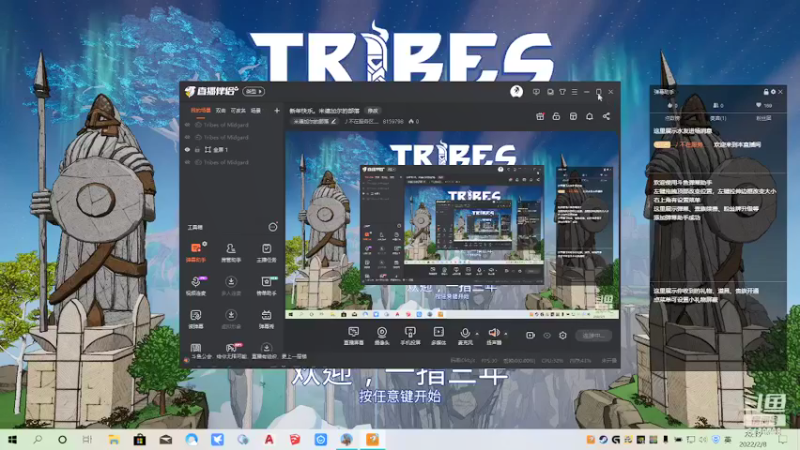Screen dimensions: 800x450
Task: Open the gift box icon in the room toolbar
Action: point(540,116)
